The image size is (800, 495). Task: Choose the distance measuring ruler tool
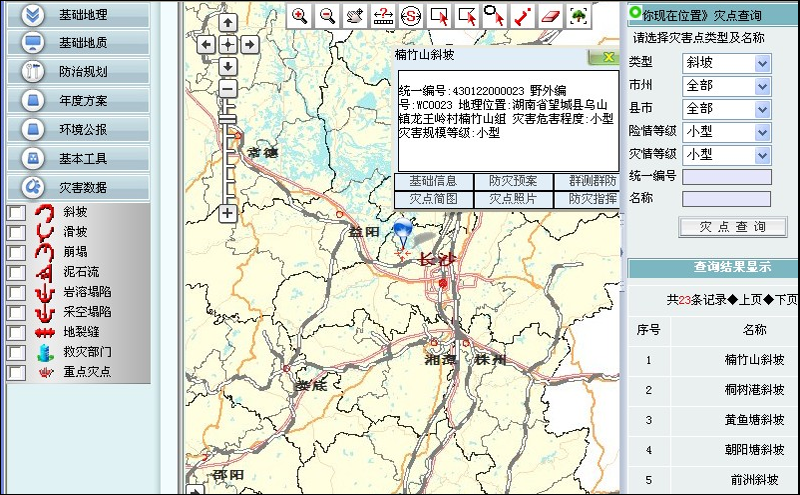[383, 15]
